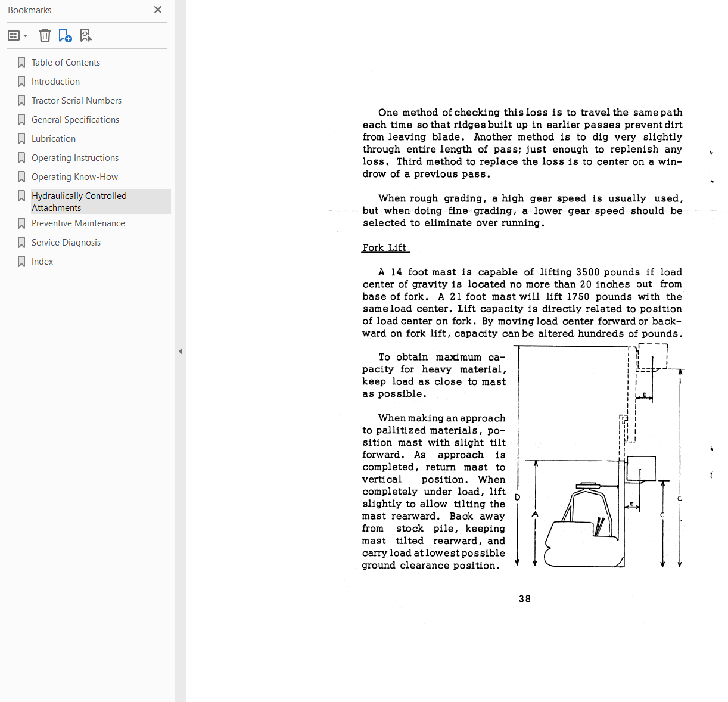Open the Table of Contents bookmark
Image resolution: width=728 pixels, height=702 pixels.
66,63
